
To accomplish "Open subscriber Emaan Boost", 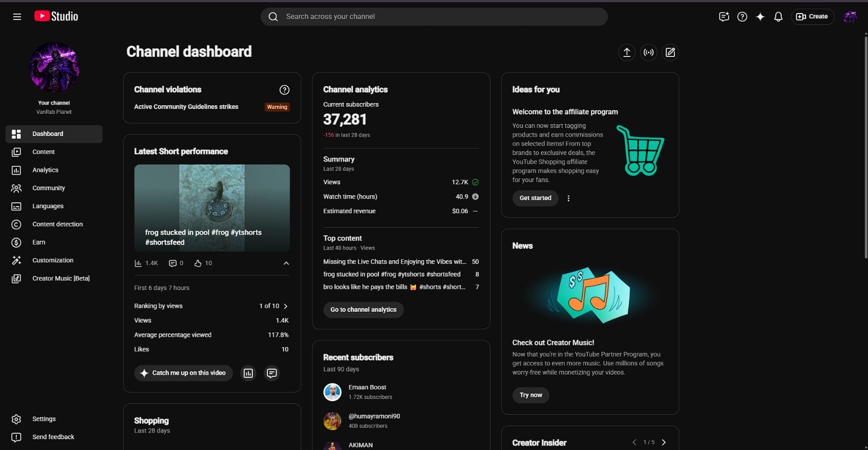I will [x=367, y=388].
